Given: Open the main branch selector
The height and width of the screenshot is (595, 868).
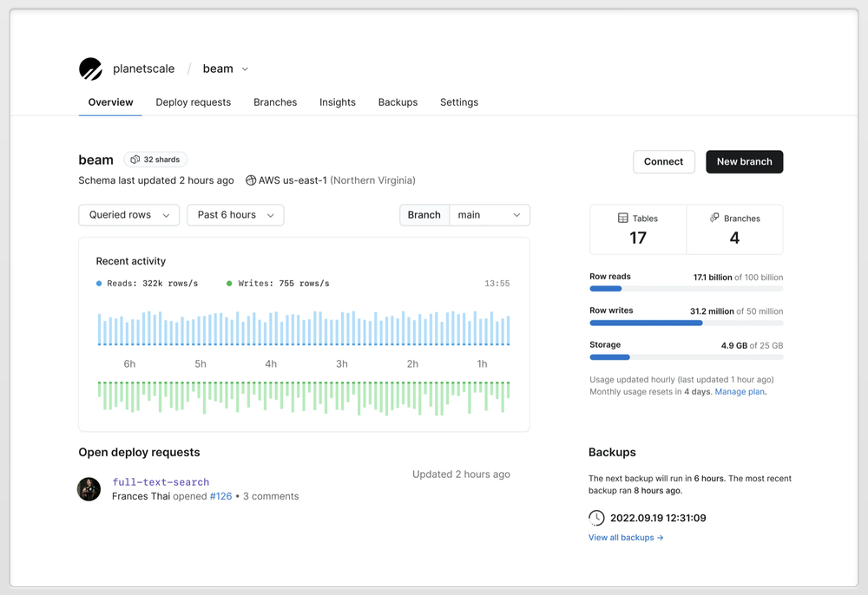Looking at the screenshot, I should (490, 215).
